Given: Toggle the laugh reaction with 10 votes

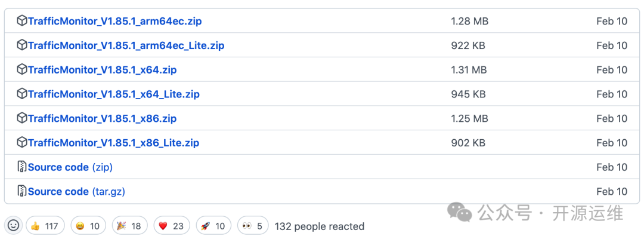Looking at the screenshot, I should click(x=88, y=226).
